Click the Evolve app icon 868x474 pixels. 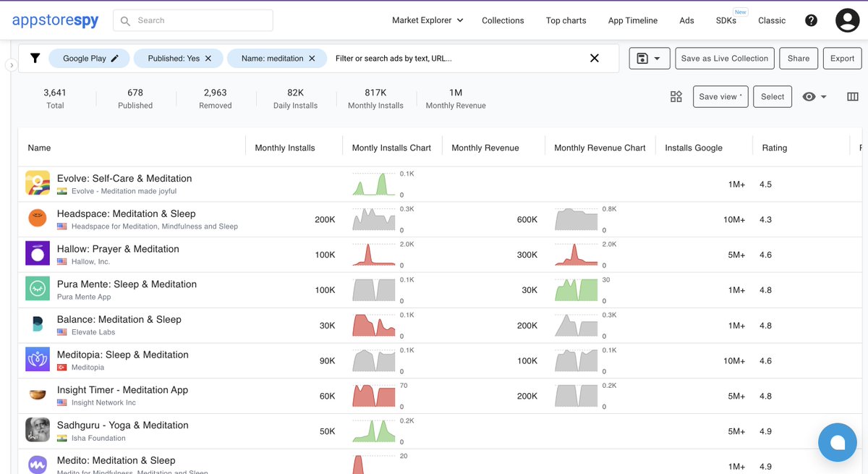(x=38, y=184)
